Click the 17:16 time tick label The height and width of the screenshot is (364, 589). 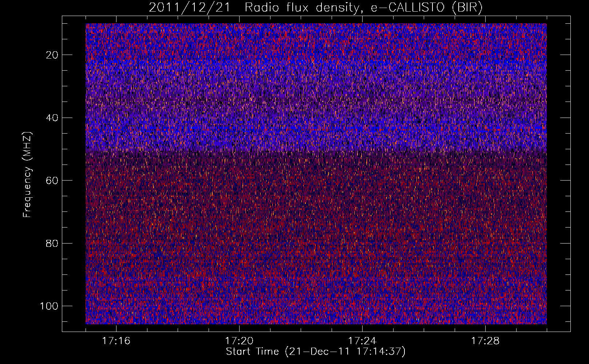coord(116,341)
